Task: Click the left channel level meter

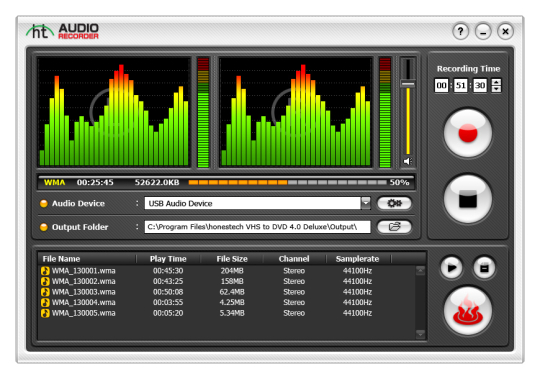Action: click(x=203, y=112)
